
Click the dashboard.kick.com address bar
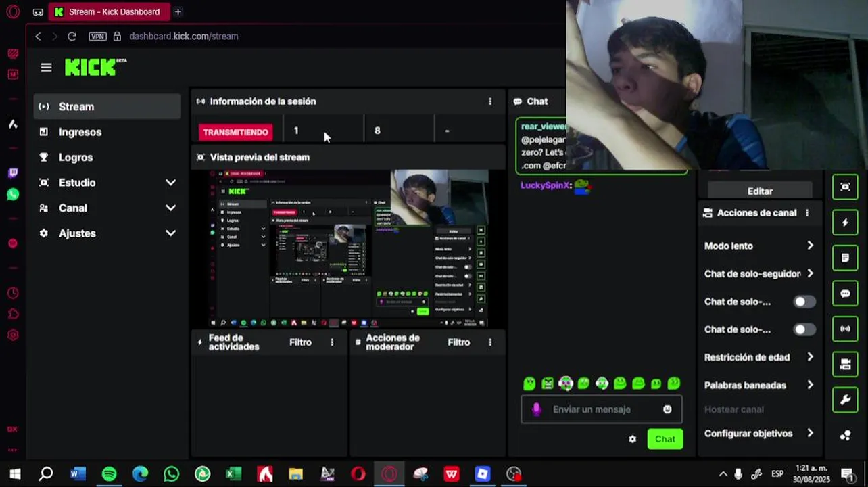pos(184,36)
